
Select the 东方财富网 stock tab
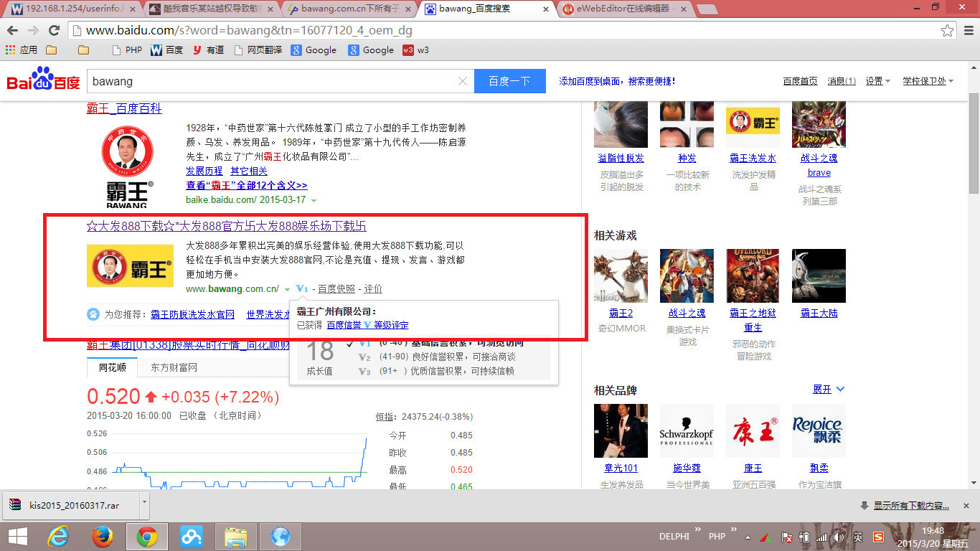(x=174, y=367)
